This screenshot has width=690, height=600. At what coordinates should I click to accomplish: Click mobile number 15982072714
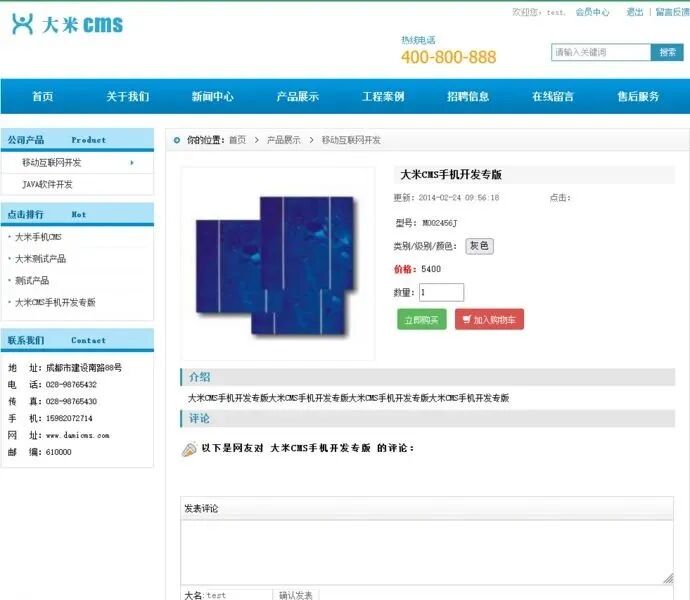(x=69, y=418)
